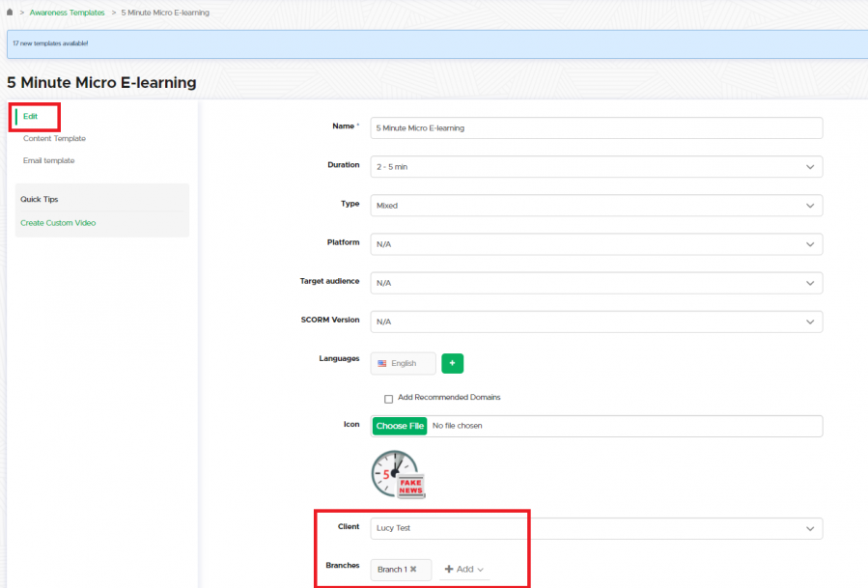Select the Edit sidebar tab

click(31, 116)
